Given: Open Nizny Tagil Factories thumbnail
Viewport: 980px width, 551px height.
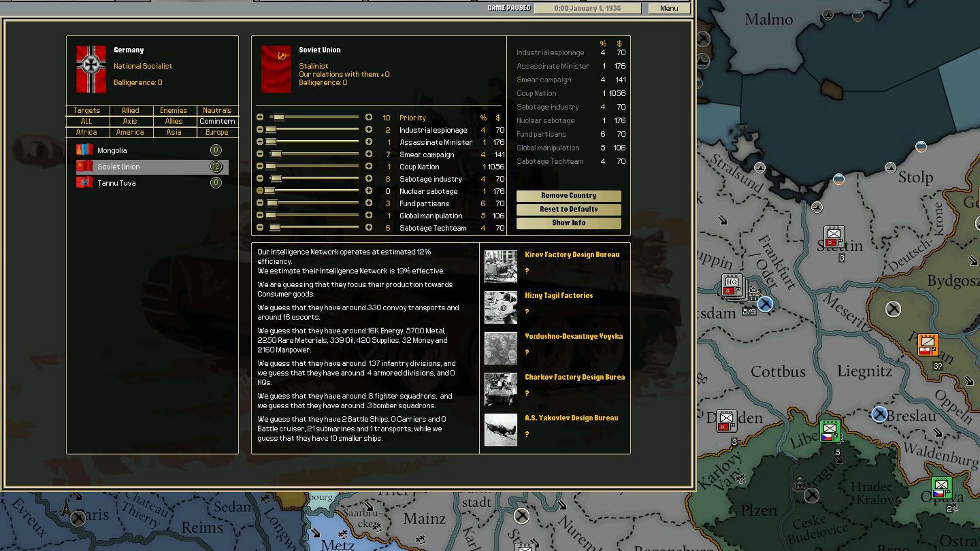Looking at the screenshot, I should [501, 307].
